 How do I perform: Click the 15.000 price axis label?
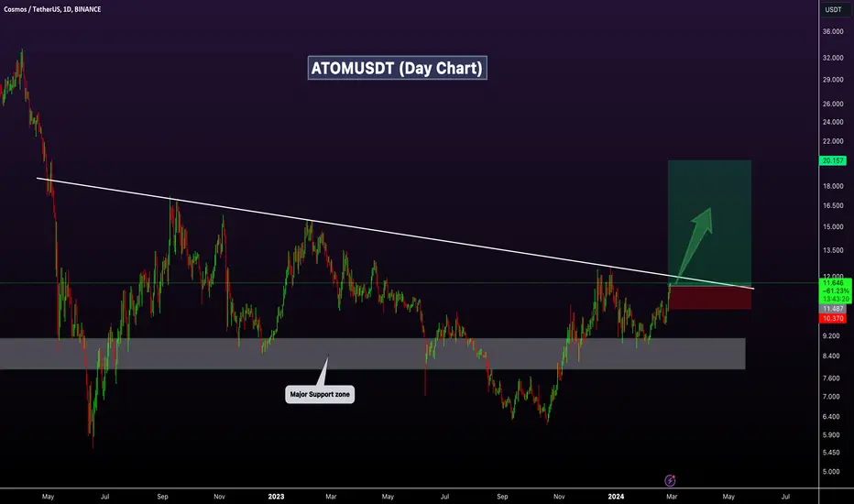tap(833, 226)
